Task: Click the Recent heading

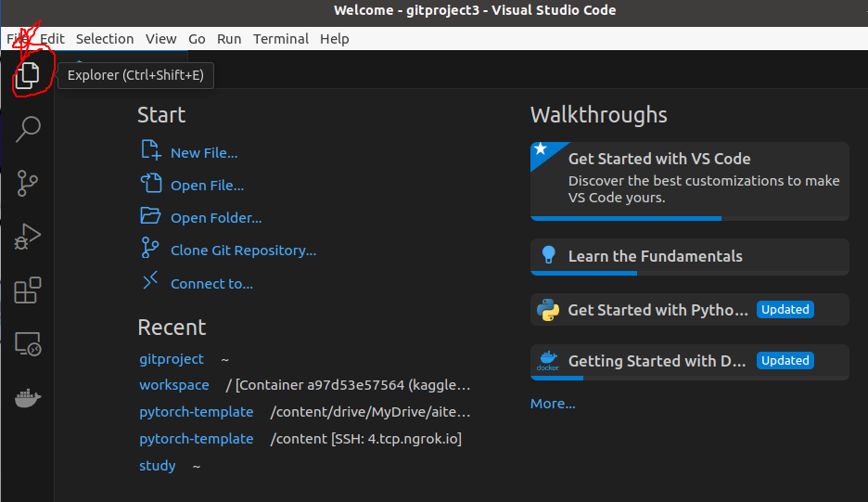Action: (x=172, y=328)
